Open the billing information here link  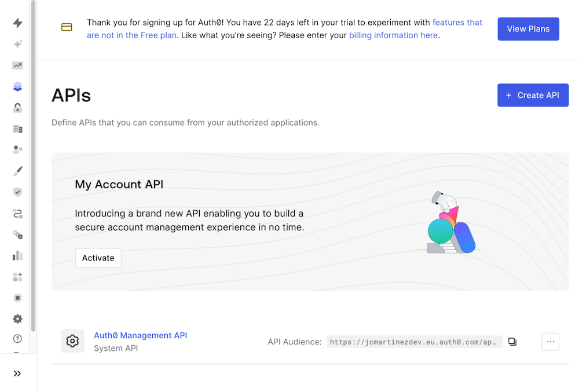[393, 35]
